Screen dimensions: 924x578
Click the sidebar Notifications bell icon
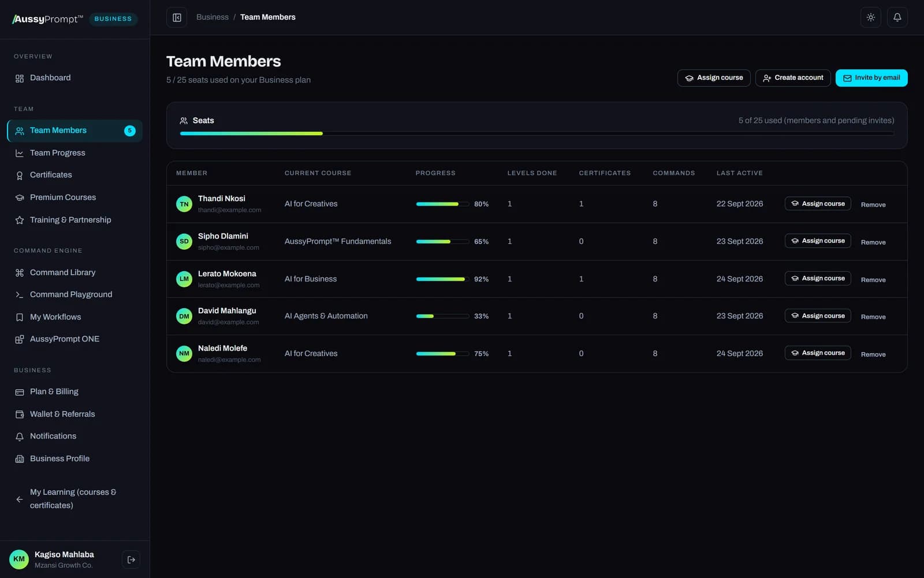(x=20, y=436)
